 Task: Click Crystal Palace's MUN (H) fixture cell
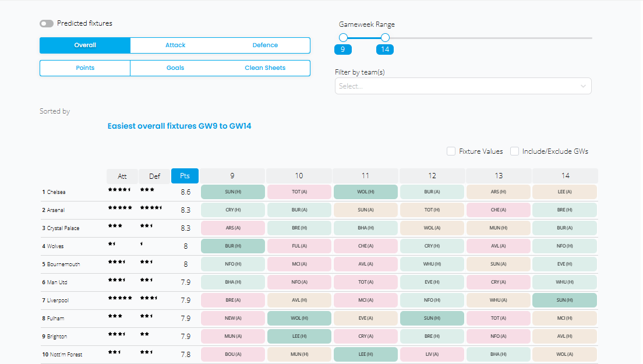click(x=498, y=228)
